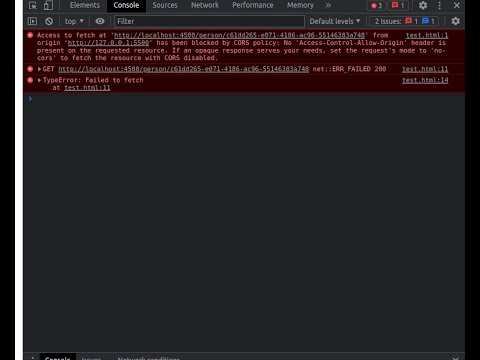
Task: Open the top context dropdown
Action: click(x=74, y=21)
